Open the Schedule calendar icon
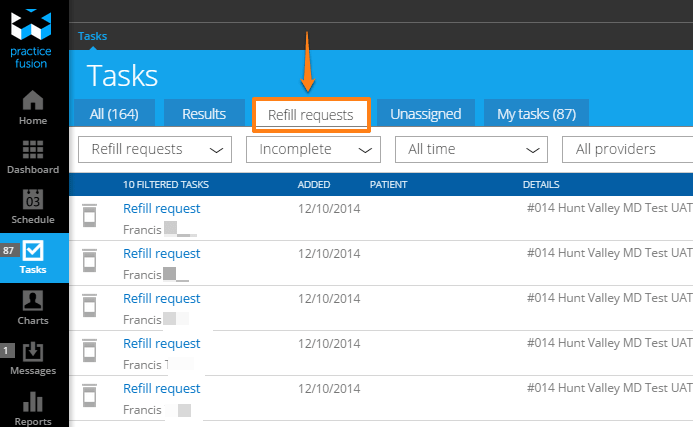The height and width of the screenshot is (427, 693). [x=33, y=199]
